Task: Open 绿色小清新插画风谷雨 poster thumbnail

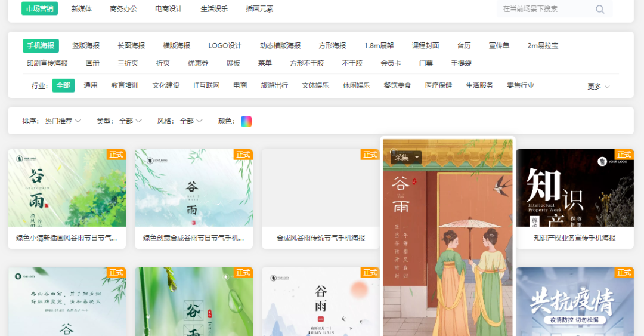Action: 67,188
